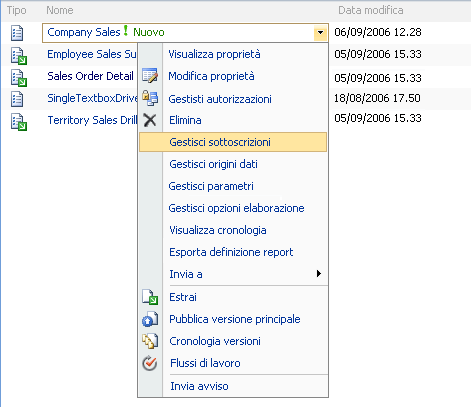Sort by the Data modifica column header
The height and width of the screenshot is (407, 471).
371,10
